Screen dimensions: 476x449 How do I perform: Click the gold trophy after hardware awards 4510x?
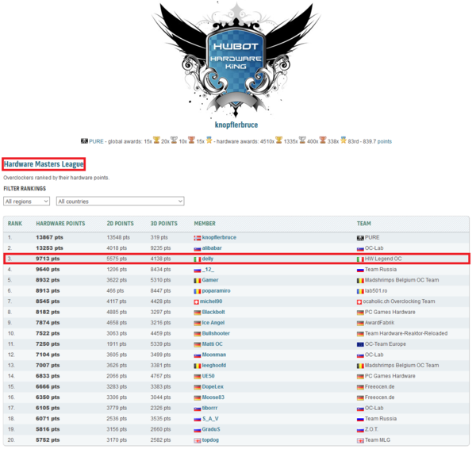279,140
